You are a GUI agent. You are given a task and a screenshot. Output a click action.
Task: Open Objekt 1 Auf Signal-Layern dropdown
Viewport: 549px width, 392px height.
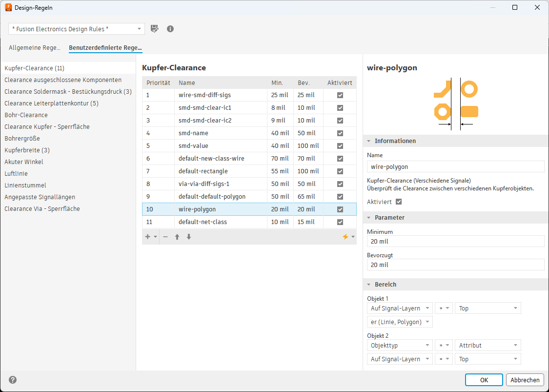(x=400, y=308)
